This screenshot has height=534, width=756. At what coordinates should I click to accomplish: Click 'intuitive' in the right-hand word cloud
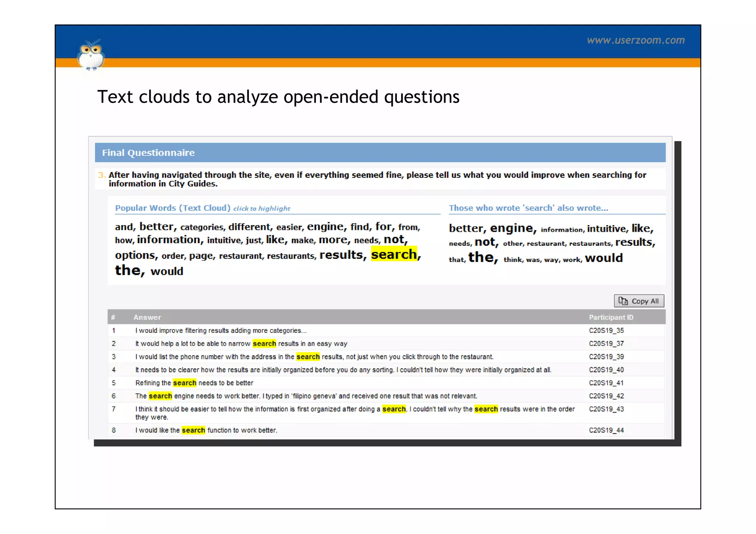click(606, 229)
